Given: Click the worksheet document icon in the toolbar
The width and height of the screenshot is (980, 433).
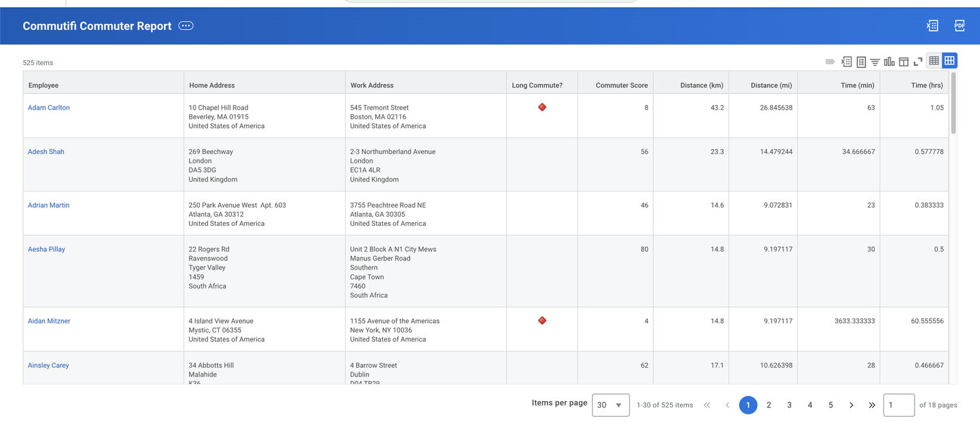Looking at the screenshot, I should coord(860,61).
